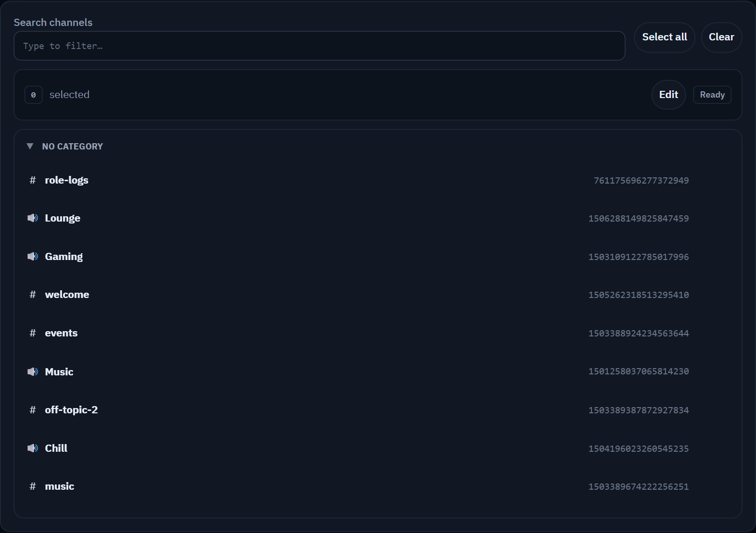The image size is (756, 533).
Task: Select the Gaming channel name
Action: click(x=64, y=257)
